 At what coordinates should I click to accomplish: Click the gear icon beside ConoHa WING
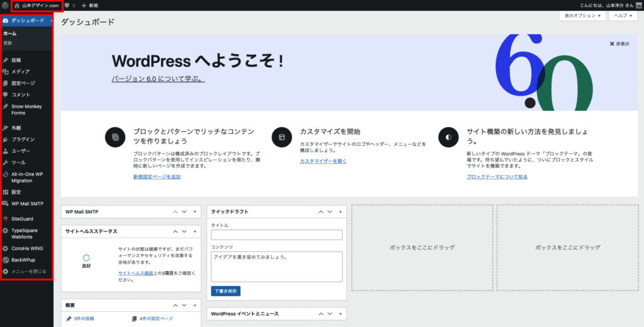click(5, 248)
